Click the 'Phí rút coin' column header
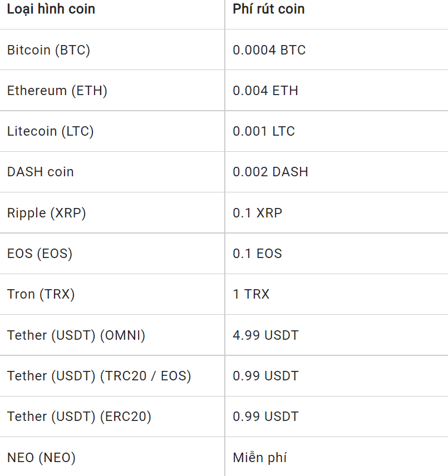 [x=269, y=9]
